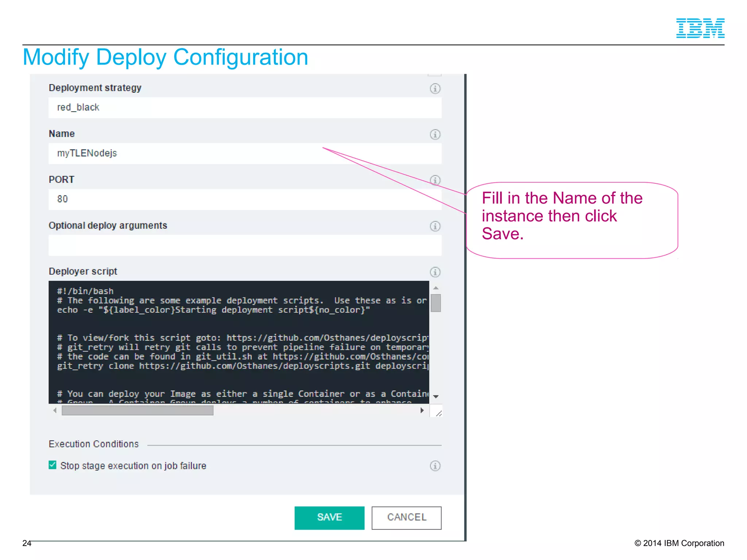Open the PORT field info icon
This screenshot has width=747, height=560.
tap(435, 180)
